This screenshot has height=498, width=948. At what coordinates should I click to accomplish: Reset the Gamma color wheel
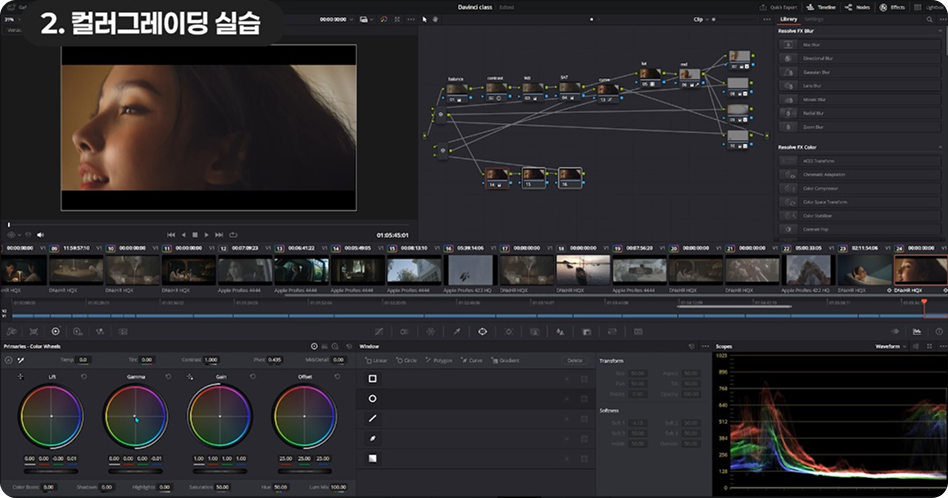tap(168, 377)
